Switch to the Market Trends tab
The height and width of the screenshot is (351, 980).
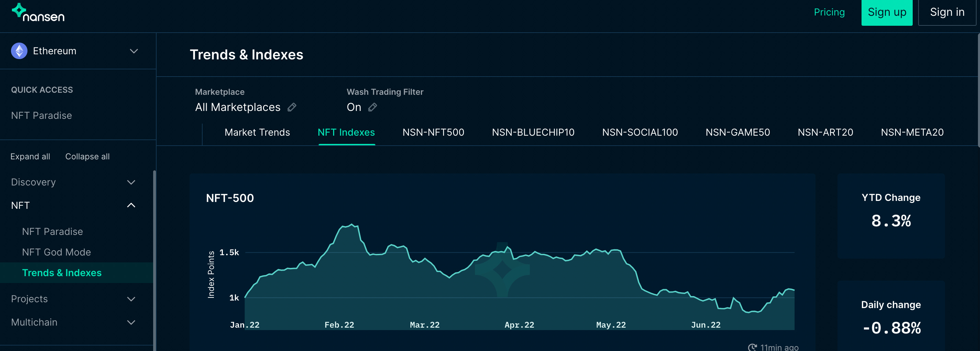tap(257, 133)
